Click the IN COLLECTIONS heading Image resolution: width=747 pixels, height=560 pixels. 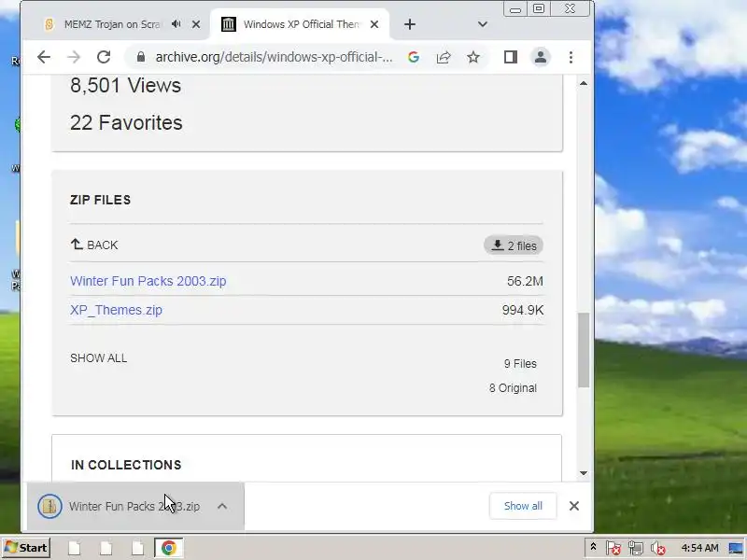pos(126,465)
